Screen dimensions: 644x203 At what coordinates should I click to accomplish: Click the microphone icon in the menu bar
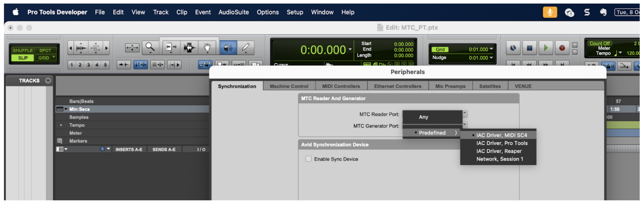(x=550, y=12)
